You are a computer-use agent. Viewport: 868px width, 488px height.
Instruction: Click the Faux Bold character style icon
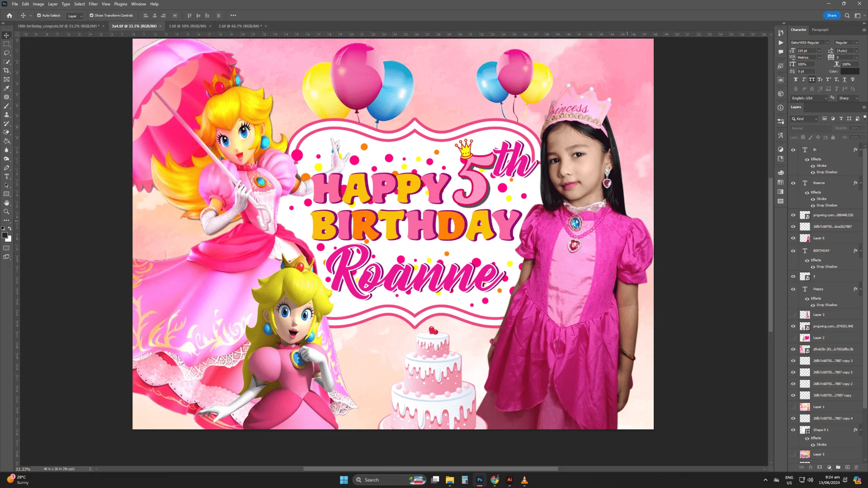pyautogui.click(x=796, y=80)
